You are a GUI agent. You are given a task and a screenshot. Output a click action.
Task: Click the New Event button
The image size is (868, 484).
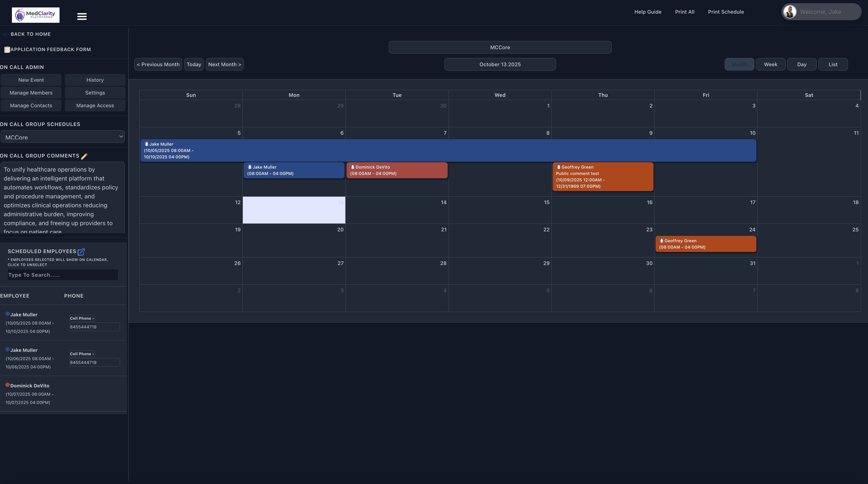coord(31,80)
